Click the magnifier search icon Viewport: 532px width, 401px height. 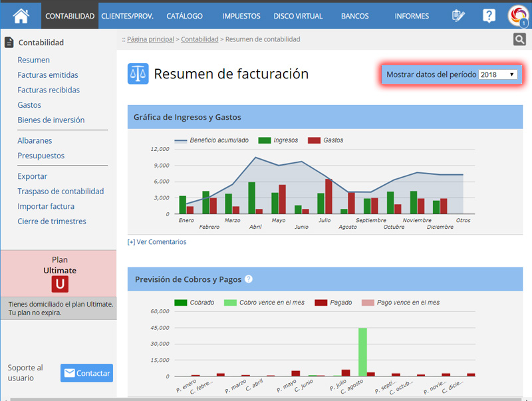pos(519,40)
